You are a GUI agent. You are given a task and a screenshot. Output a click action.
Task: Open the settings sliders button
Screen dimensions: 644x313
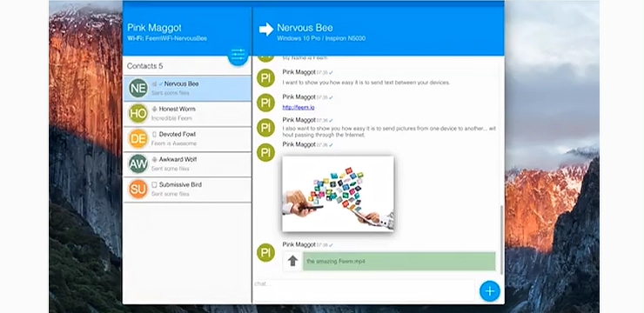coord(238,56)
